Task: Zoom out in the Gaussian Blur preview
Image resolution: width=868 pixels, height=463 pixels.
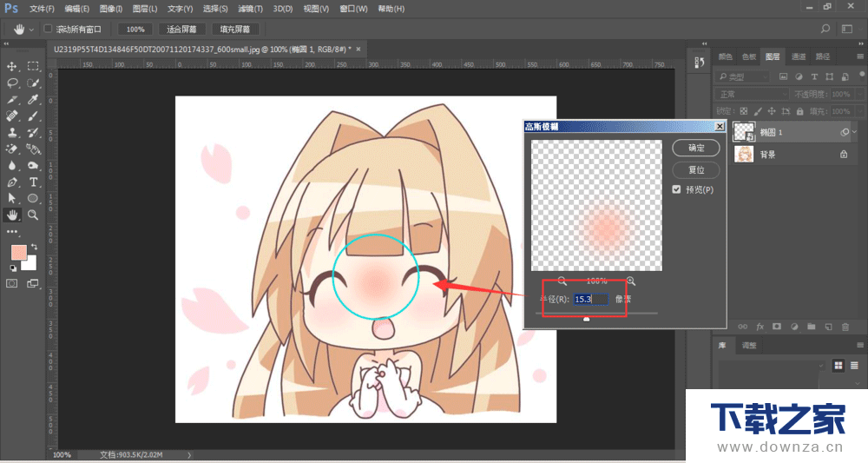Action: [x=562, y=281]
